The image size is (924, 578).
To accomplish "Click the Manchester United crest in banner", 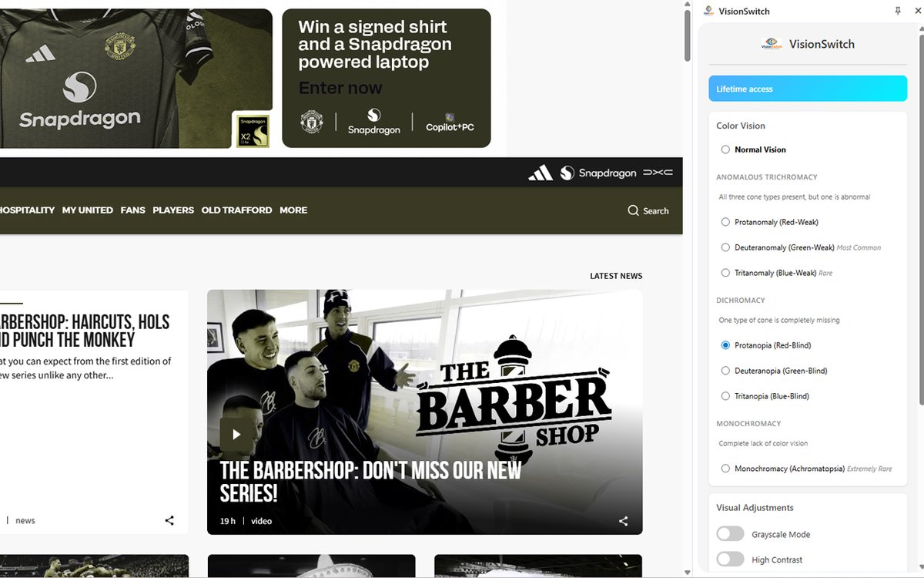I will [312, 122].
